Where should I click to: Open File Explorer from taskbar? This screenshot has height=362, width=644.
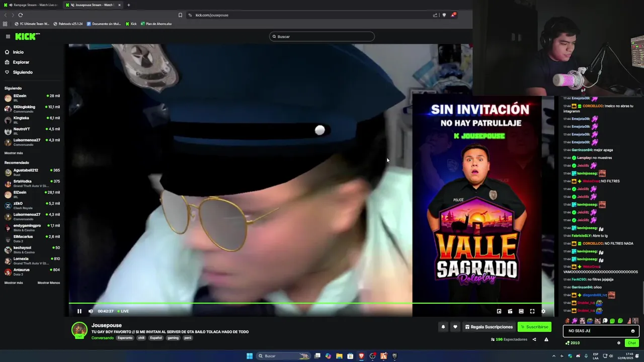click(339, 356)
